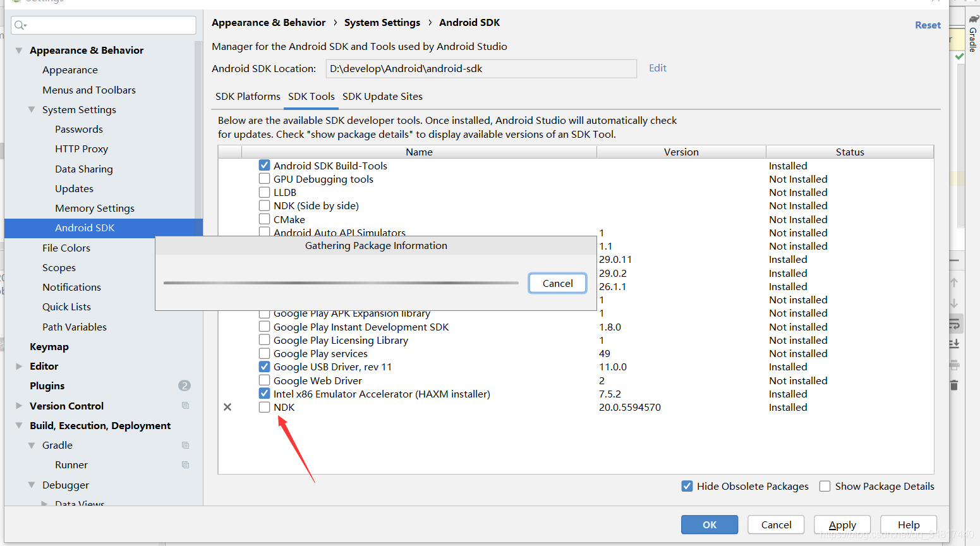This screenshot has width=980, height=546.
Task: Click the project-level icon next to Gradle
Action: (x=185, y=445)
